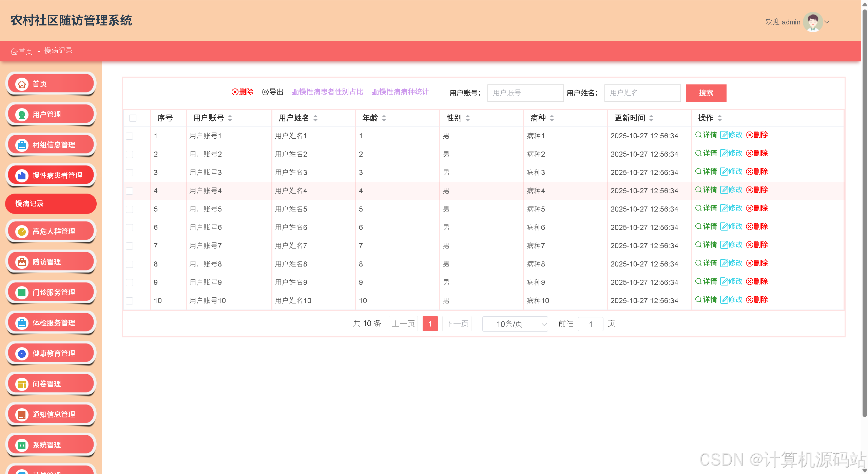Viewport: 868px width, 474px height.
Task: Click the 健康教育管理 sidebar icon
Action: pos(22,354)
